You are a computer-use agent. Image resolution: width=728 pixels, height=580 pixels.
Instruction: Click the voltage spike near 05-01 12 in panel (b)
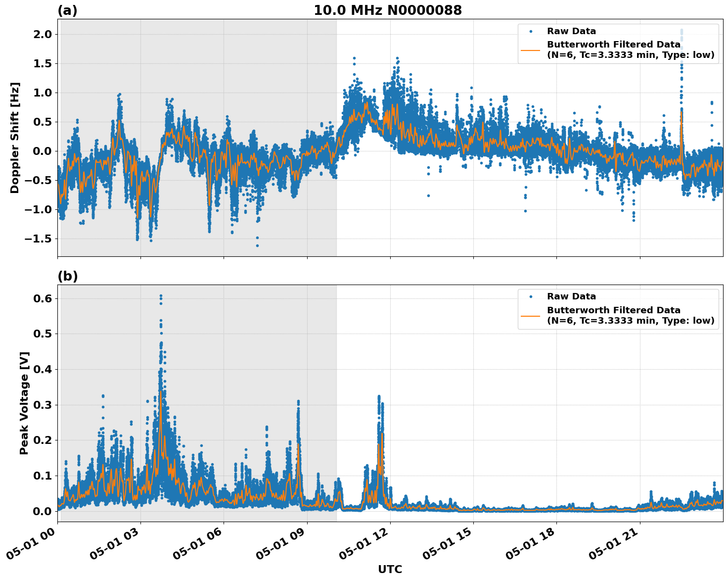click(x=379, y=396)
